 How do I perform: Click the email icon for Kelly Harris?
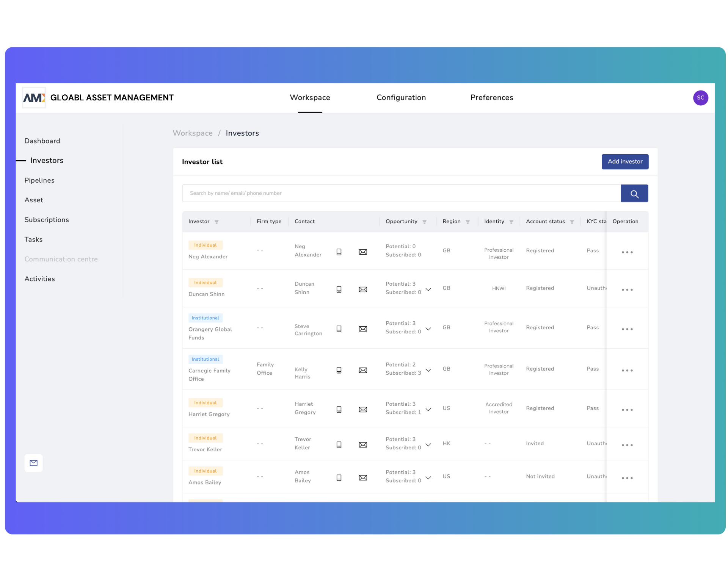pyautogui.click(x=363, y=370)
